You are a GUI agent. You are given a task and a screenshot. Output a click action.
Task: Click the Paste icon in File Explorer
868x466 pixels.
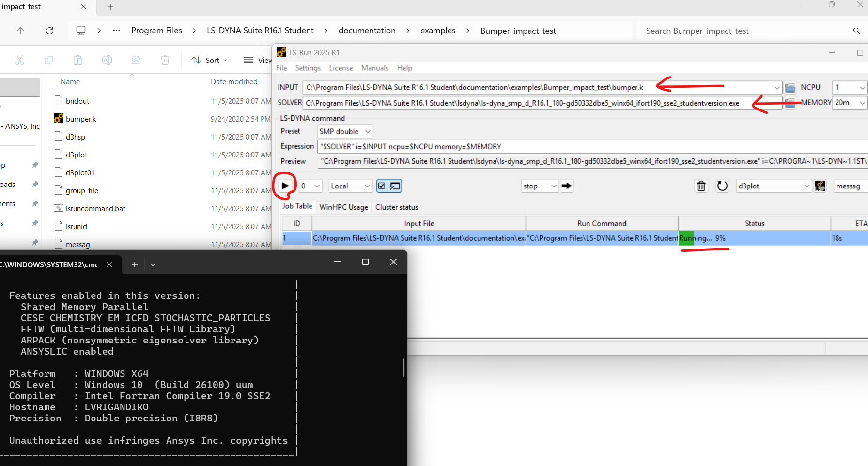(78, 60)
